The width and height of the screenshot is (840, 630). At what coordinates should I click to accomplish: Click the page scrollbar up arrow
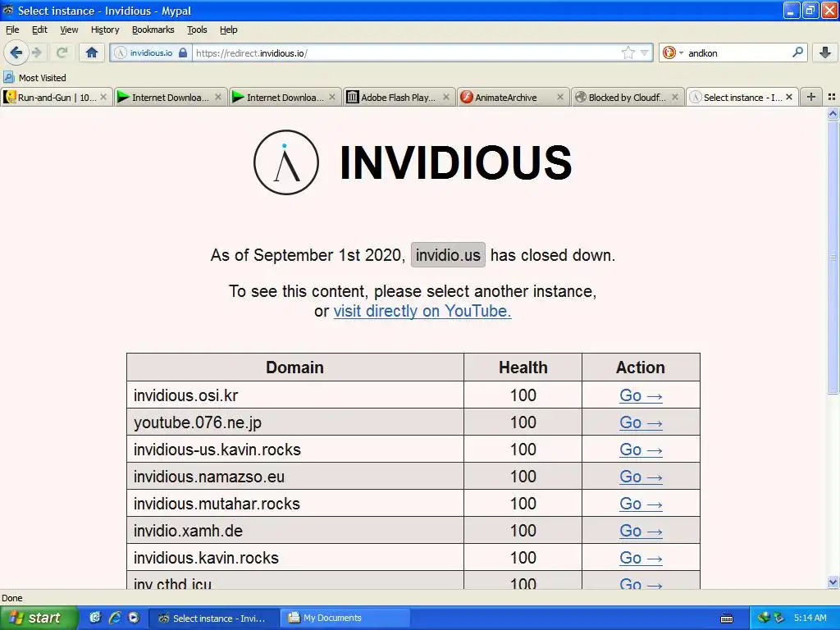pyautogui.click(x=833, y=113)
